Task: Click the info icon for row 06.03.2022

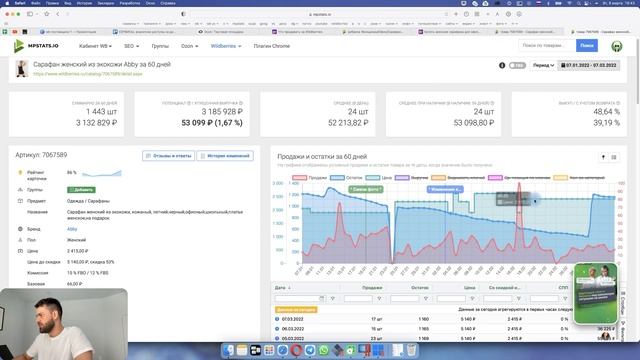Action: pyautogui.click(x=277, y=329)
